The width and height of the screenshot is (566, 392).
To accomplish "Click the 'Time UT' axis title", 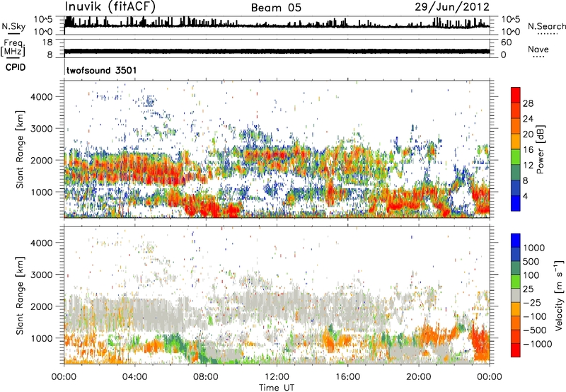I will coord(277,387).
